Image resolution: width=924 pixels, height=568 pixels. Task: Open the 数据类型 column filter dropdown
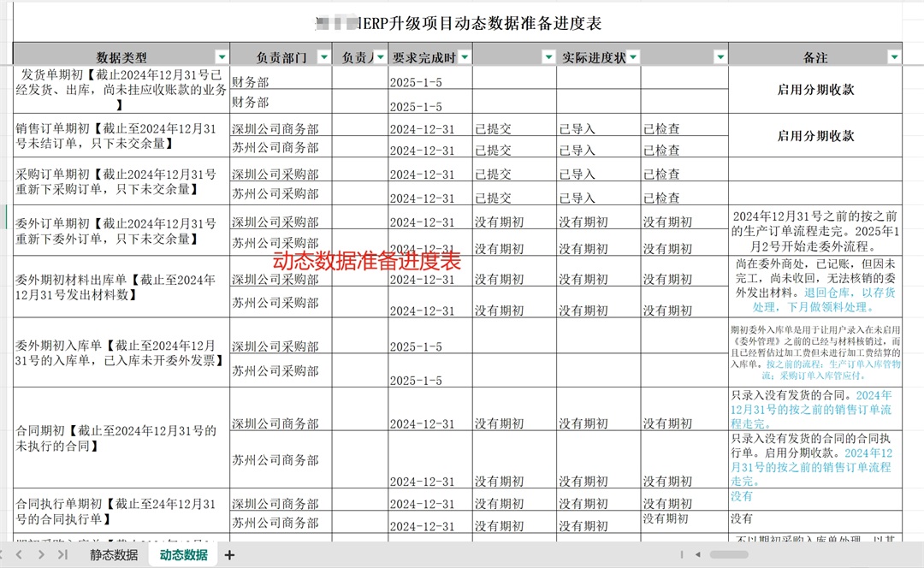(222, 57)
